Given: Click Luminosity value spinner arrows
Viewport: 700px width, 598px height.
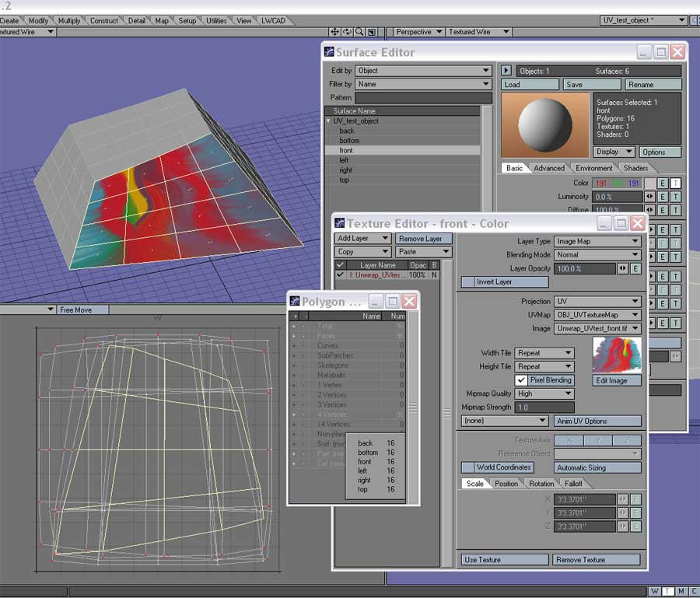Looking at the screenshot, I should pyautogui.click(x=649, y=197).
